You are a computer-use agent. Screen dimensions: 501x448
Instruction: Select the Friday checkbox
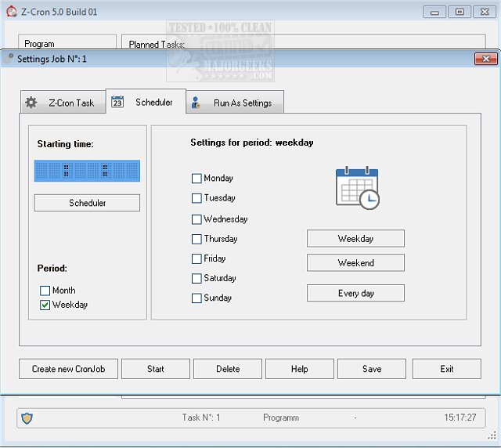click(x=196, y=258)
